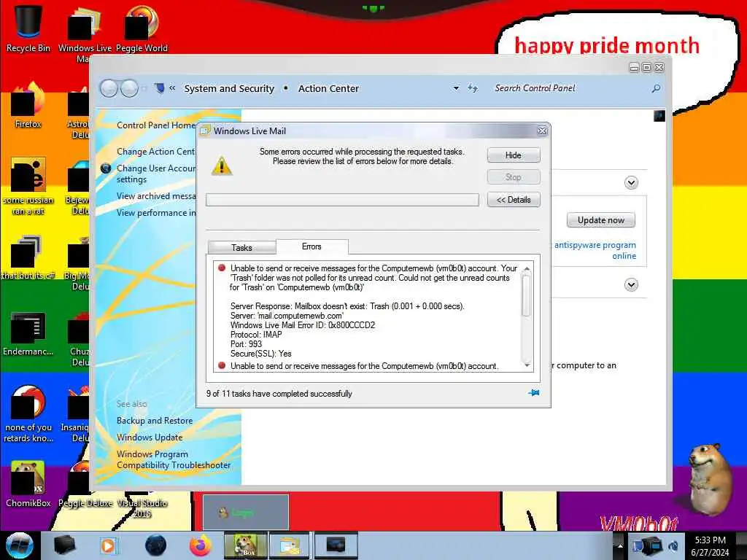Open the ChomikBox desktop shortcut
The height and width of the screenshot is (560, 747).
[x=28, y=484]
